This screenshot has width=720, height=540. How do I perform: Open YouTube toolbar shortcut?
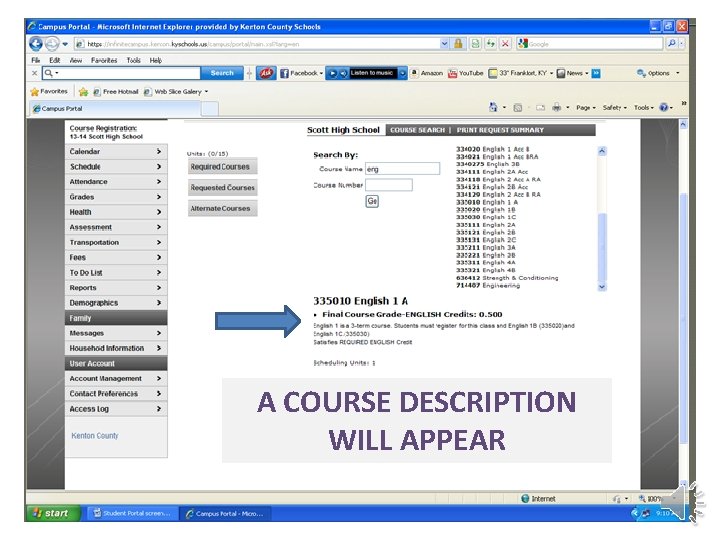(466, 73)
